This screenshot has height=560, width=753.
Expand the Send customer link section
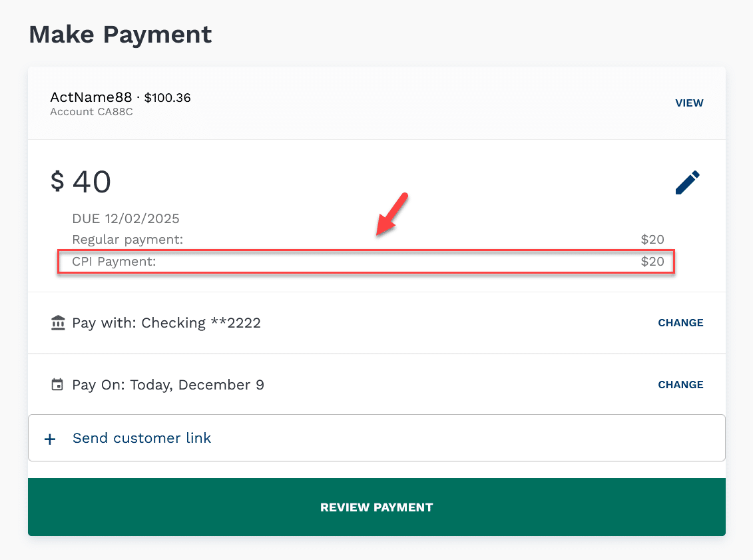pos(142,438)
